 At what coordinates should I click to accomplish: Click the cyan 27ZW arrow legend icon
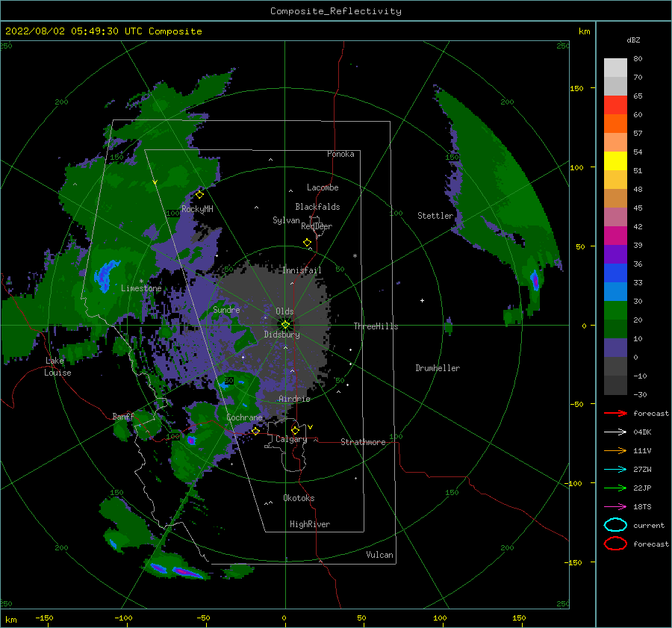(x=615, y=470)
